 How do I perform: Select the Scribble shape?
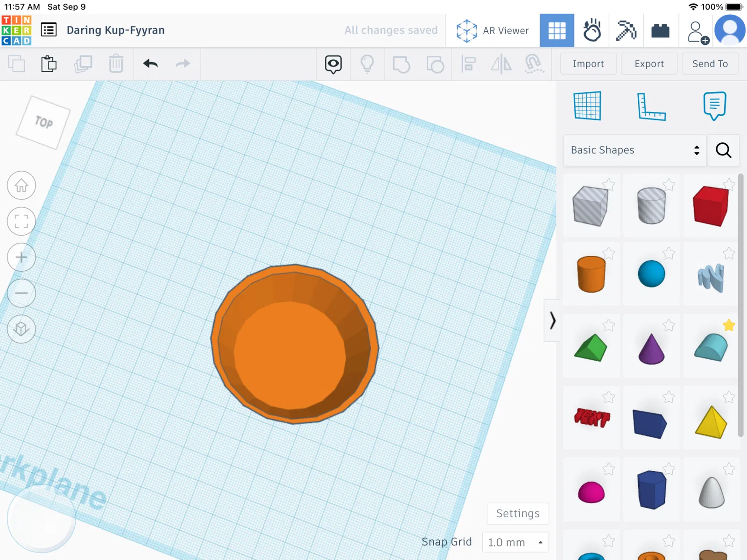coord(711,278)
